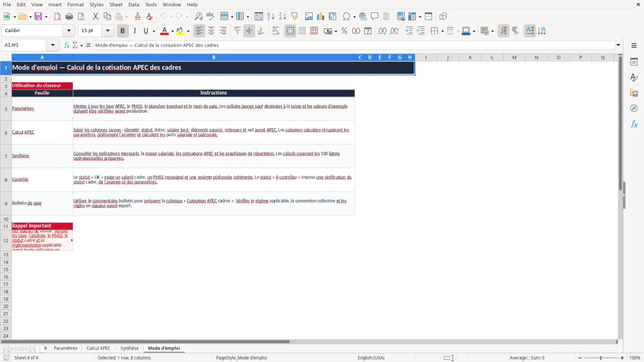Switch to the Paramètres sheet tab
This screenshot has width=644, height=362.
tap(65, 349)
